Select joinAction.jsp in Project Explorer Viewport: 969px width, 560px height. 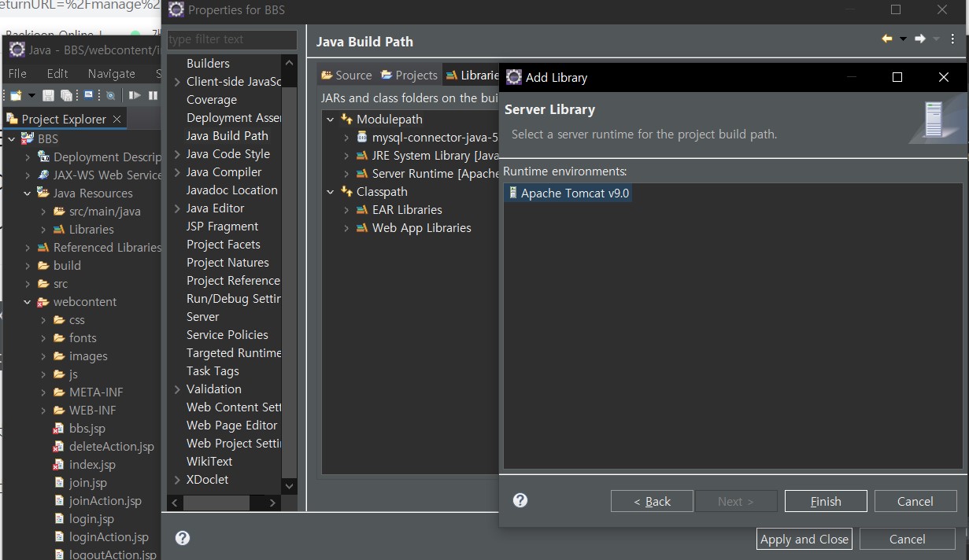[x=105, y=501]
